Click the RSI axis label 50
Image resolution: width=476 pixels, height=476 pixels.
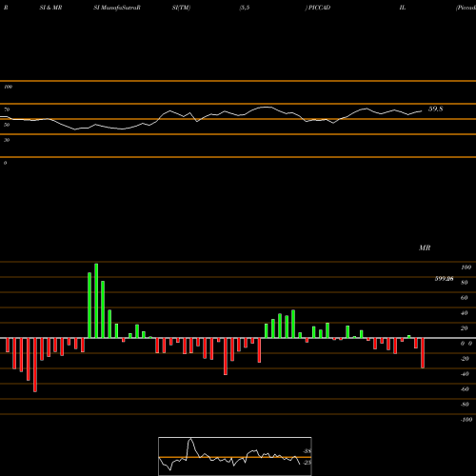[x=7, y=125]
